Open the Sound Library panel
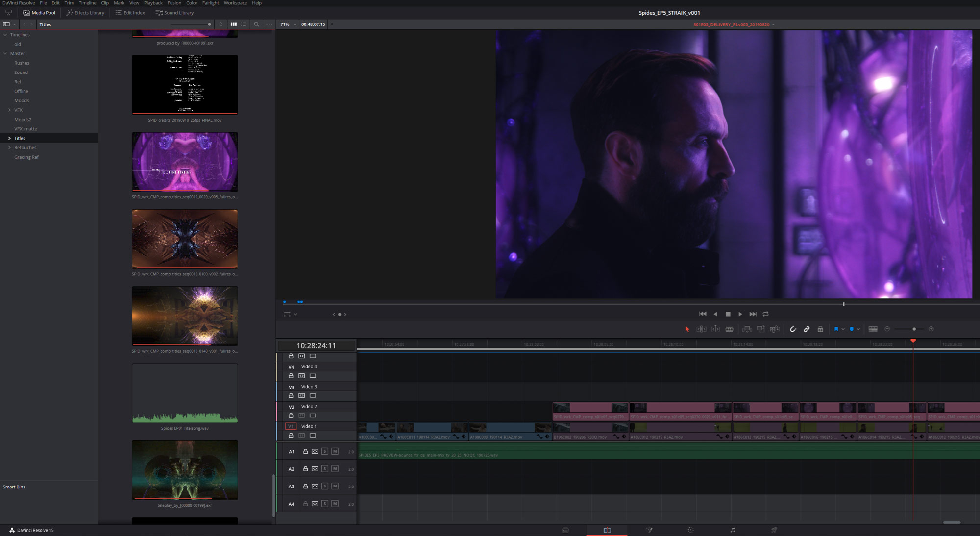Viewport: 980px width, 536px height. point(174,13)
